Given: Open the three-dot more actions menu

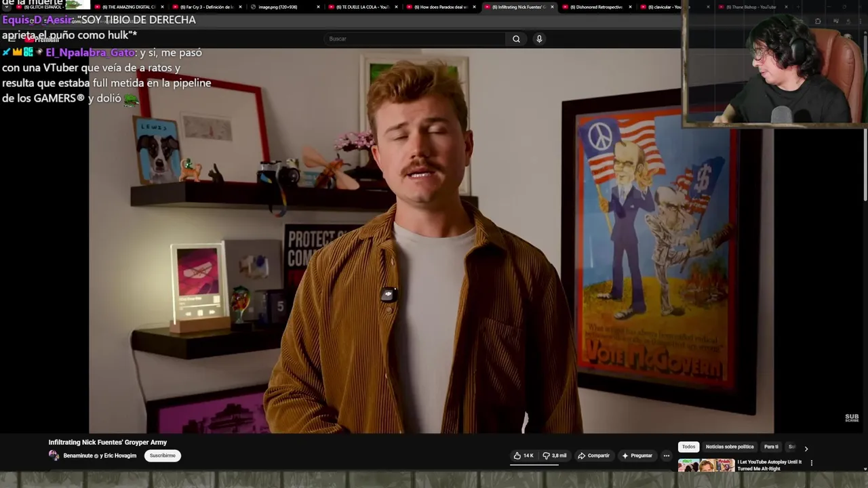Looking at the screenshot, I should 667,455.
